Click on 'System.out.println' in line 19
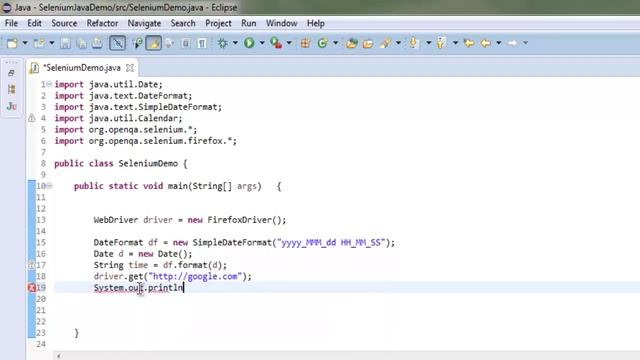Screen dimensions: 640x360 (138, 288)
